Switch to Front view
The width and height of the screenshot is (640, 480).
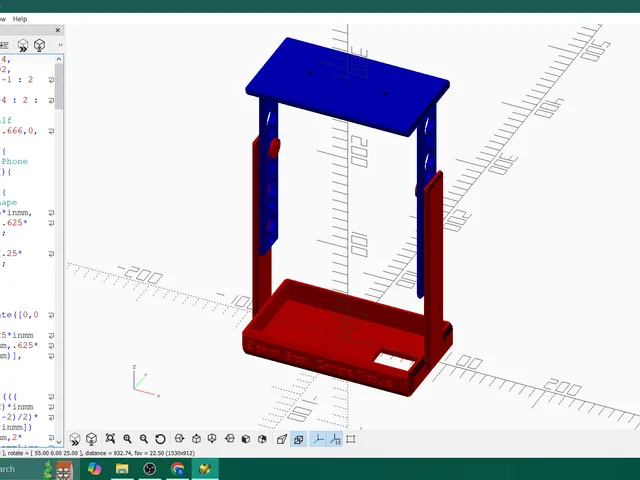[x=246, y=439]
